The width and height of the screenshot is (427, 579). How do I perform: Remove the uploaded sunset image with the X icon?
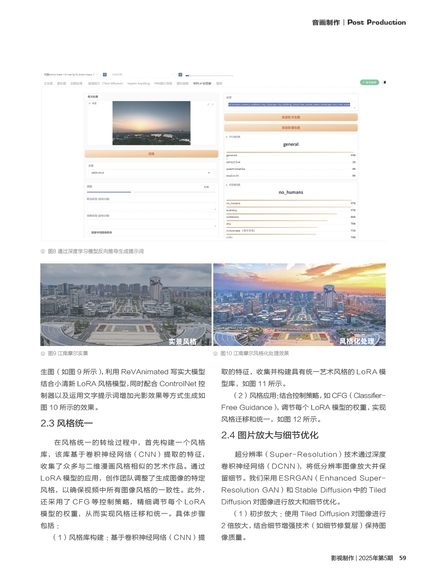coord(213,105)
